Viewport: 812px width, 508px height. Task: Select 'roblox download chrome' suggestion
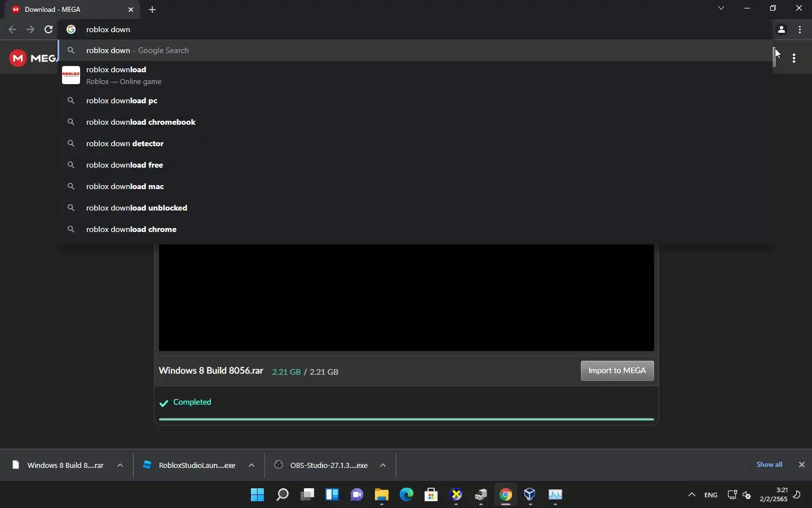pos(414,229)
